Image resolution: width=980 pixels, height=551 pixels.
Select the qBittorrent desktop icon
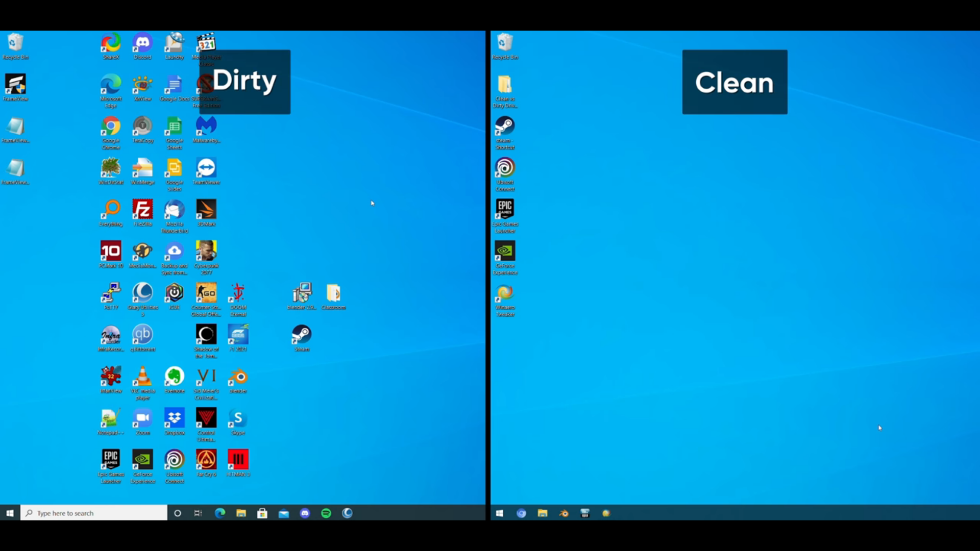[x=142, y=335]
